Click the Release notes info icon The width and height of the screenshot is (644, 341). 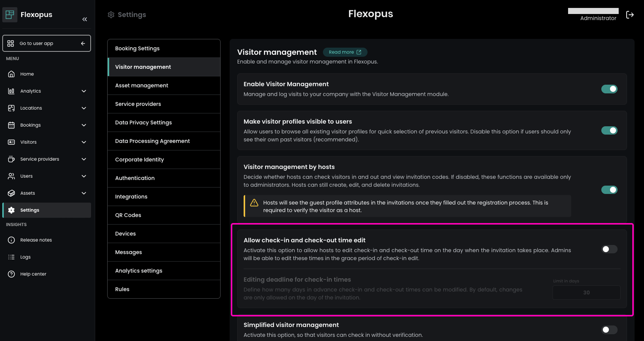11,240
